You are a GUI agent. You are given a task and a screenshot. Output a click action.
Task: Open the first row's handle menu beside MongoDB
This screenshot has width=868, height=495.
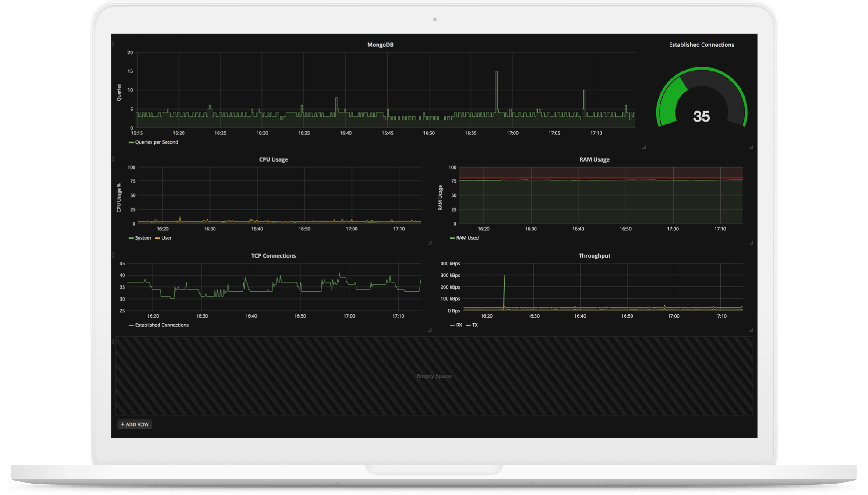[113, 44]
